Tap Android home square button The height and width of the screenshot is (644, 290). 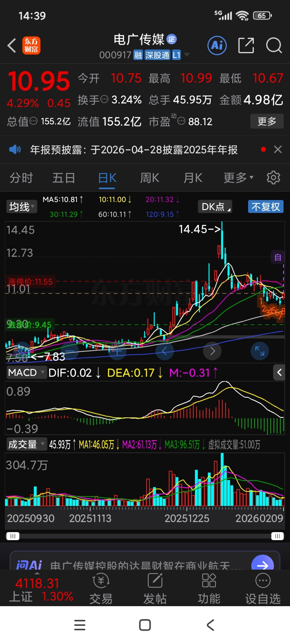pos(145,625)
